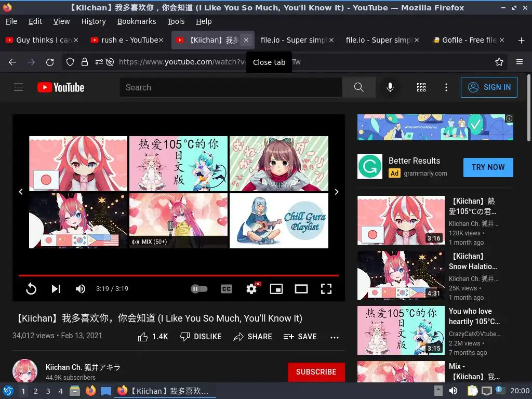
Task: Mute the video volume speaker icon
Action: point(81,289)
